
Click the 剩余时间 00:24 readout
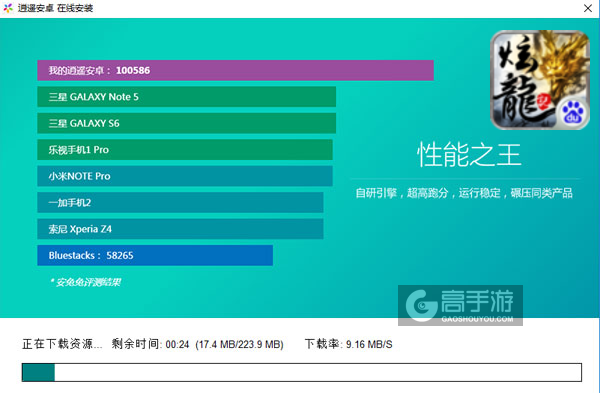(150, 344)
